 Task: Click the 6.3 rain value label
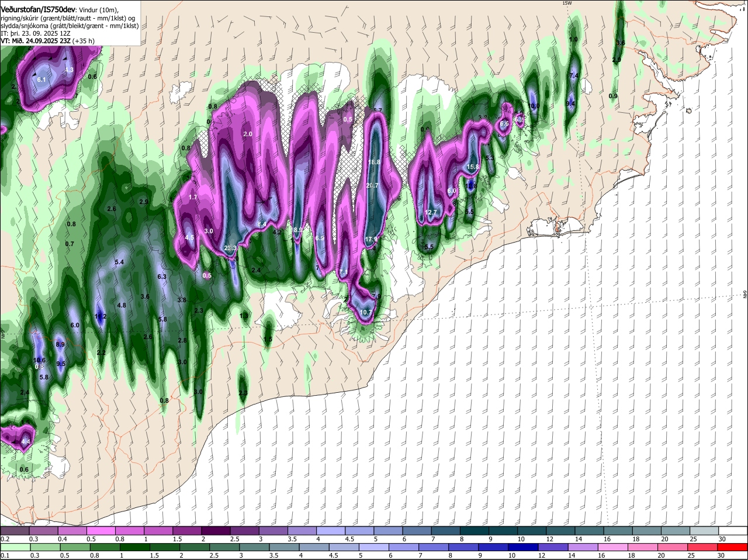click(162, 276)
